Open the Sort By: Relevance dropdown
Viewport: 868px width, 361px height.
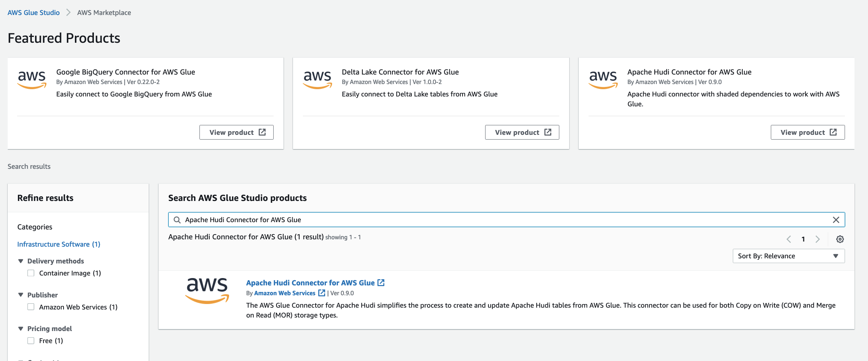point(788,256)
